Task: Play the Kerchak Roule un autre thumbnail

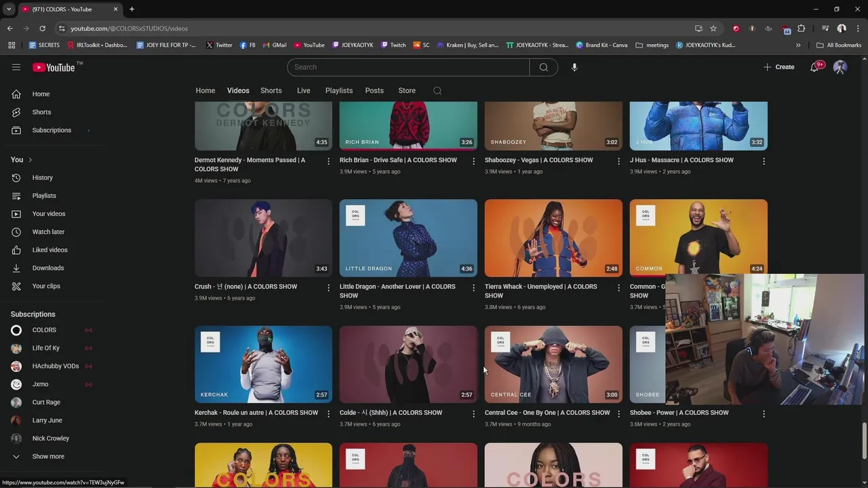Action: (x=263, y=364)
